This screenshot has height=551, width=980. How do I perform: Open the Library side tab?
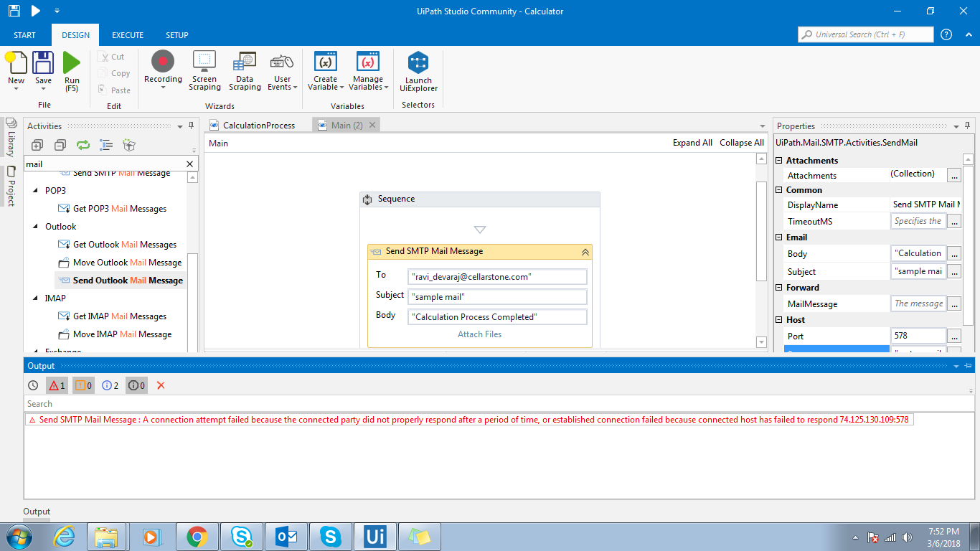11,137
